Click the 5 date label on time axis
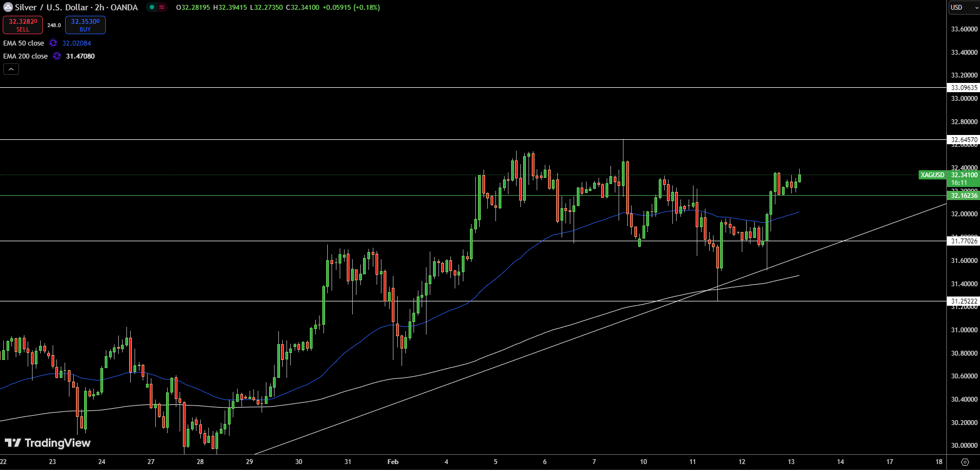The height and width of the screenshot is (470, 980). point(495,462)
